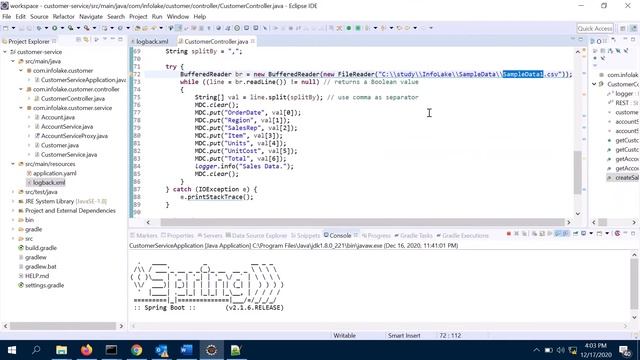Open the Window menu
This screenshot has width=640, height=360.
pos(178,17)
